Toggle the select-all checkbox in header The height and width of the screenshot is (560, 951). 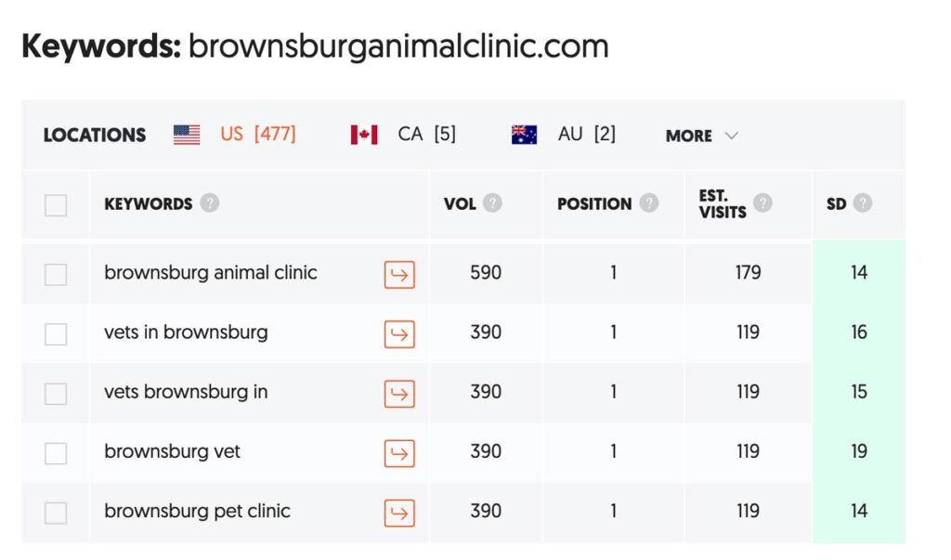tap(56, 205)
